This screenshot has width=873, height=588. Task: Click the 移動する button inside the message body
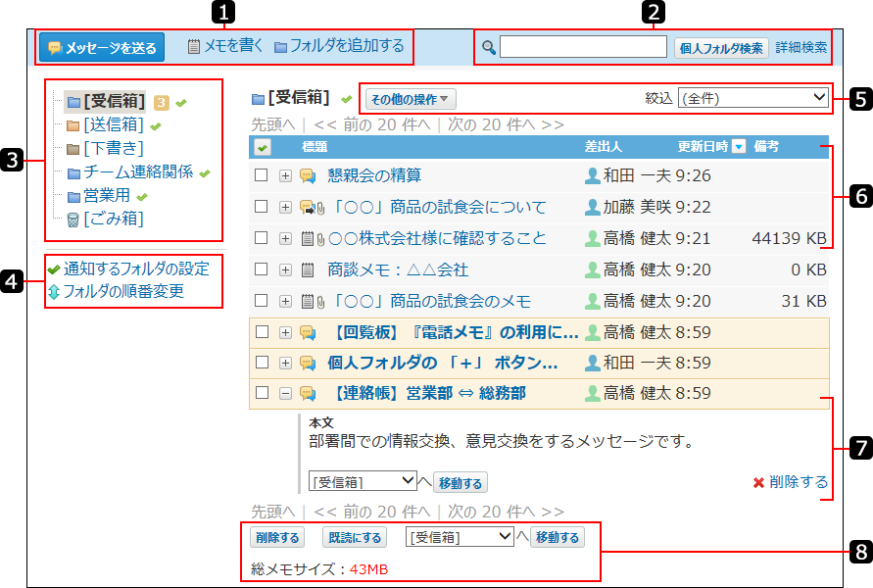[461, 483]
